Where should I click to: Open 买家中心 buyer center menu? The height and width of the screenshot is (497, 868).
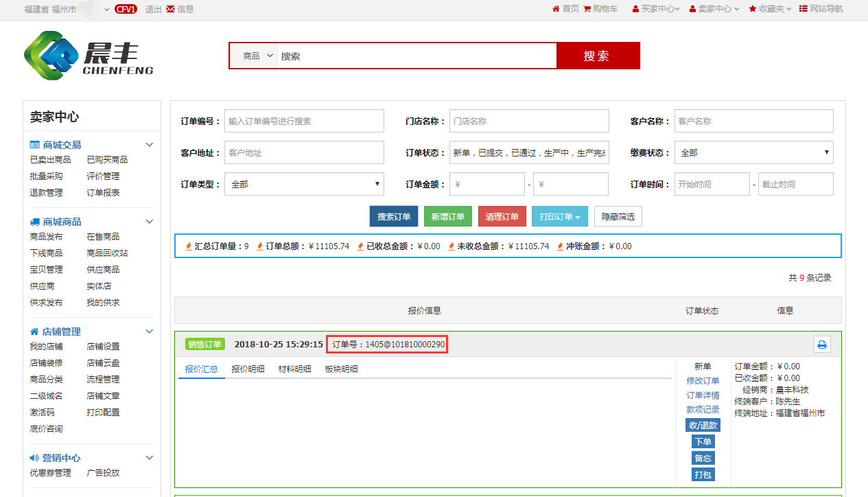point(656,9)
